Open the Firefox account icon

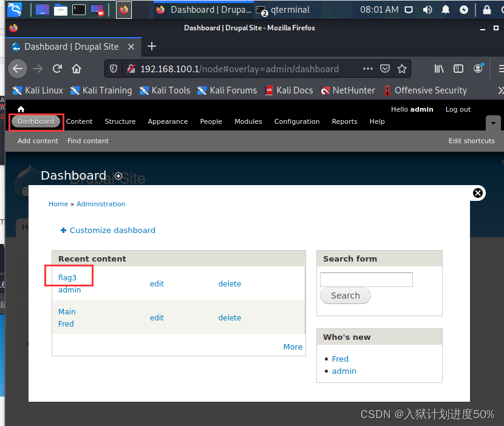[478, 69]
